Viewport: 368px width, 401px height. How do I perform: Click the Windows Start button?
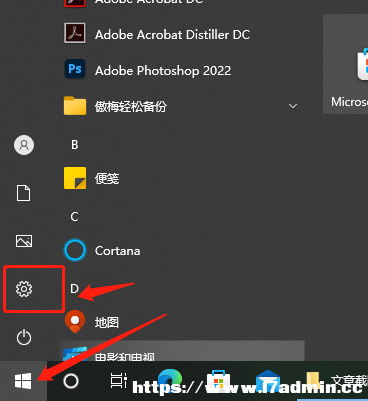pos(23,381)
